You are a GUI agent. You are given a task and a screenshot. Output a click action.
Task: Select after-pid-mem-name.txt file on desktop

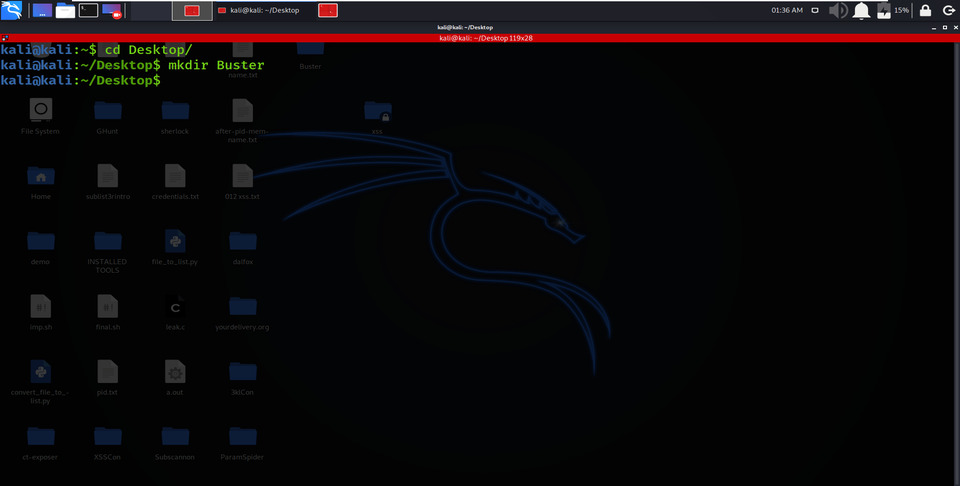(242, 121)
